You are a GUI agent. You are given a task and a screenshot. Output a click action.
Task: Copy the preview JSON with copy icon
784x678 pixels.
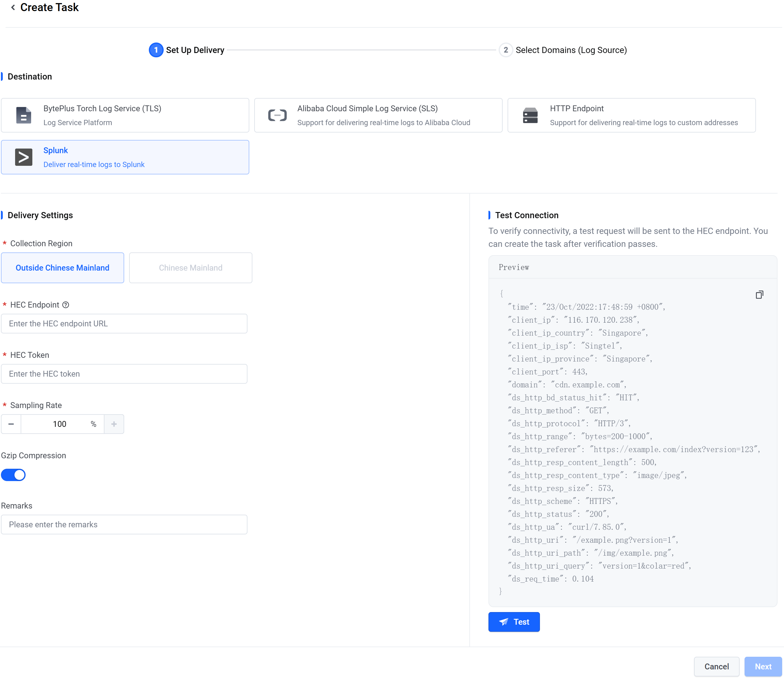click(759, 295)
